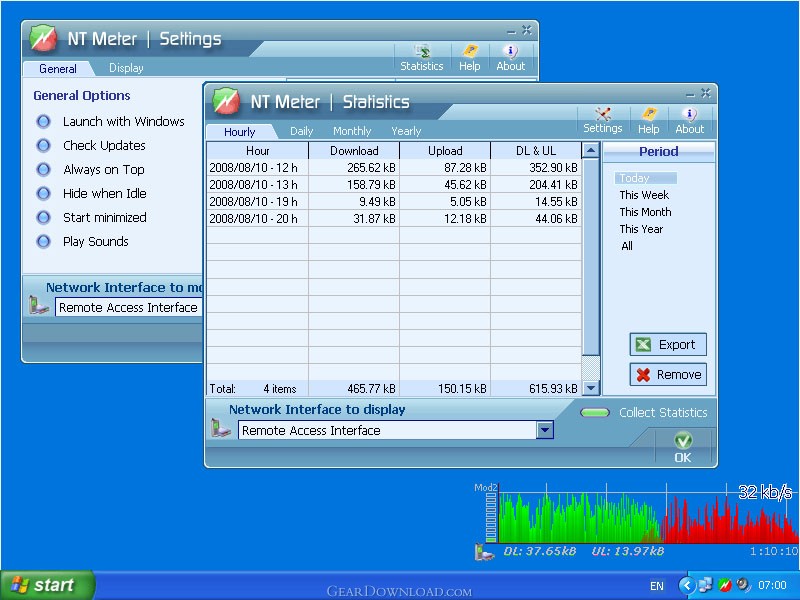The width and height of the screenshot is (800, 600).
Task: Click interface icon on the traffic graph widget
Action: click(484, 552)
